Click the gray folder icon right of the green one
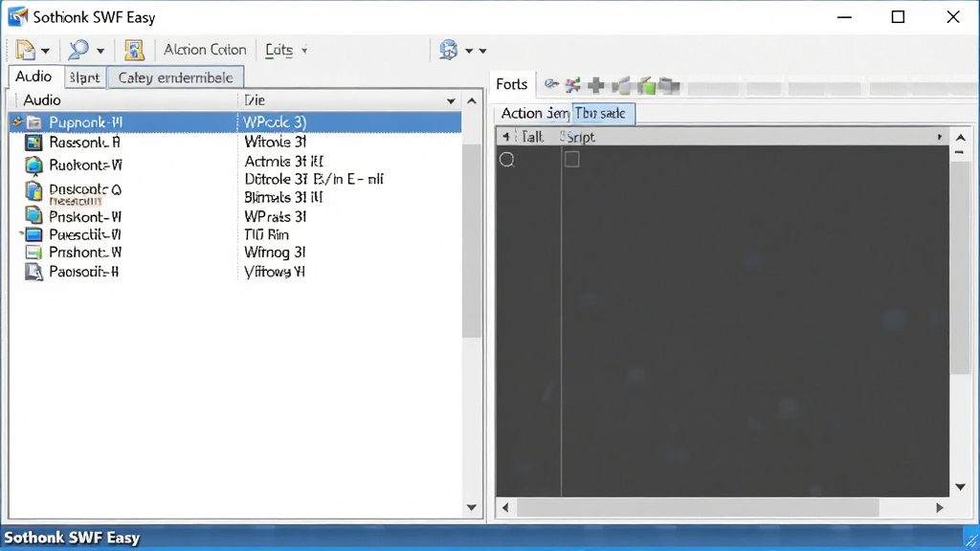Screen dimensions: 980x551 click(x=668, y=85)
